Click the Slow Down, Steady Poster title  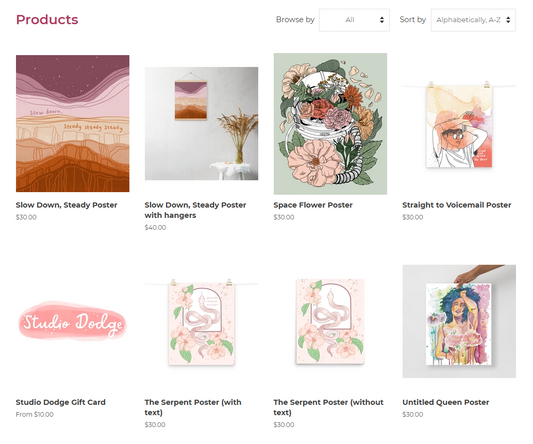(x=66, y=205)
